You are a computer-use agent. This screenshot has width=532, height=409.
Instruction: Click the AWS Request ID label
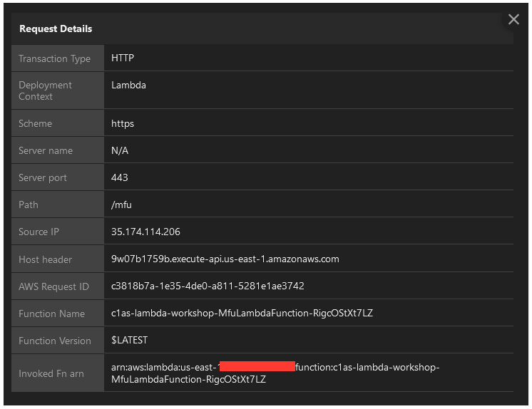tap(53, 287)
